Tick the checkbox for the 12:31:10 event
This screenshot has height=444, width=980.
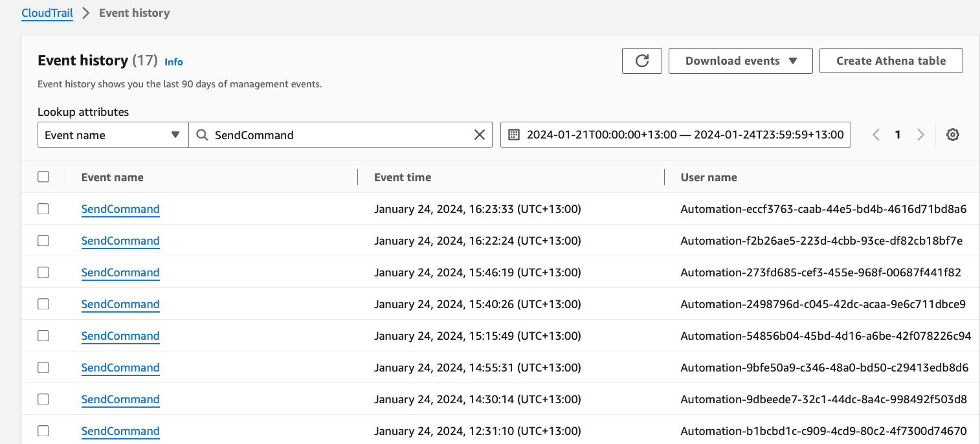pos(43,430)
